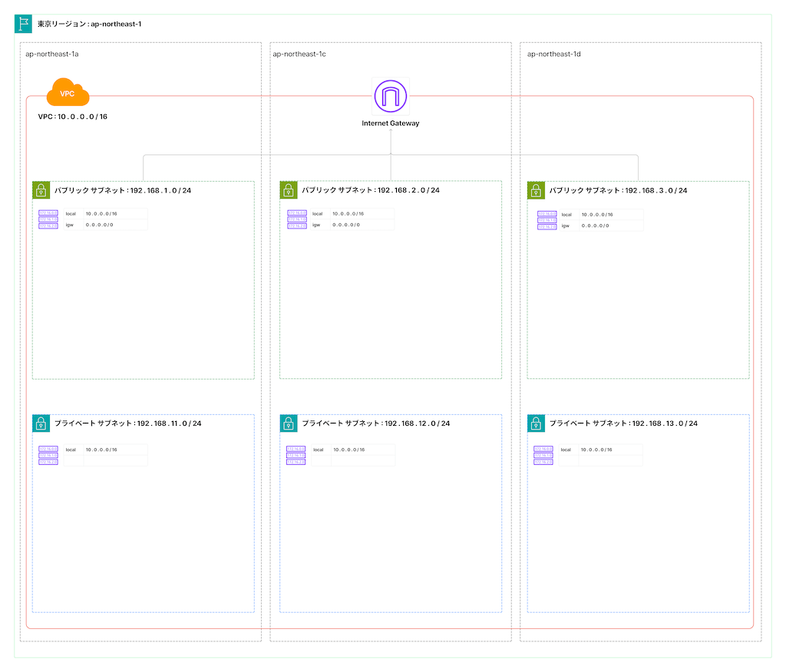Select the "VPC : 10.0.0.0/16" text
This screenshot has width=786, height=672.
coord(73,117)
